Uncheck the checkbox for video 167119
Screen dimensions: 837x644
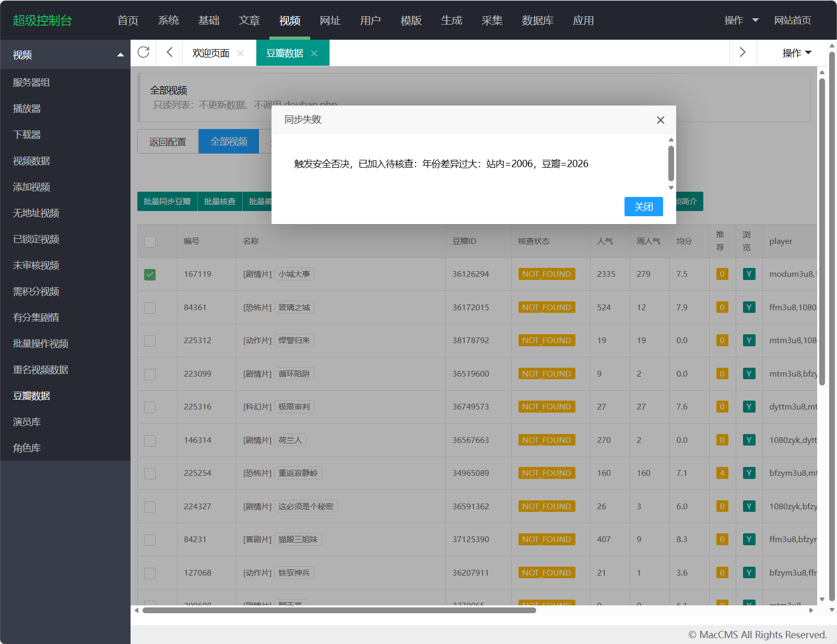click(150, 275)
